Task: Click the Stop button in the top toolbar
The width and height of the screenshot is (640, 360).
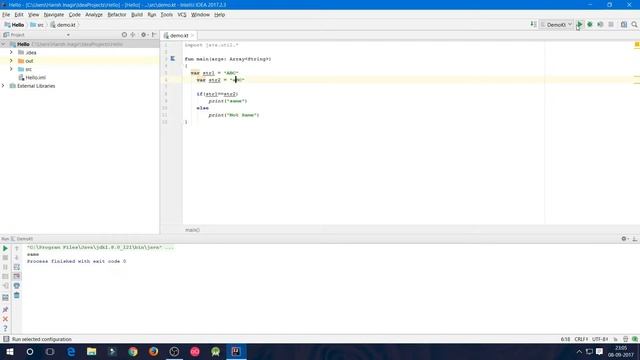Action: click(611, 24)
